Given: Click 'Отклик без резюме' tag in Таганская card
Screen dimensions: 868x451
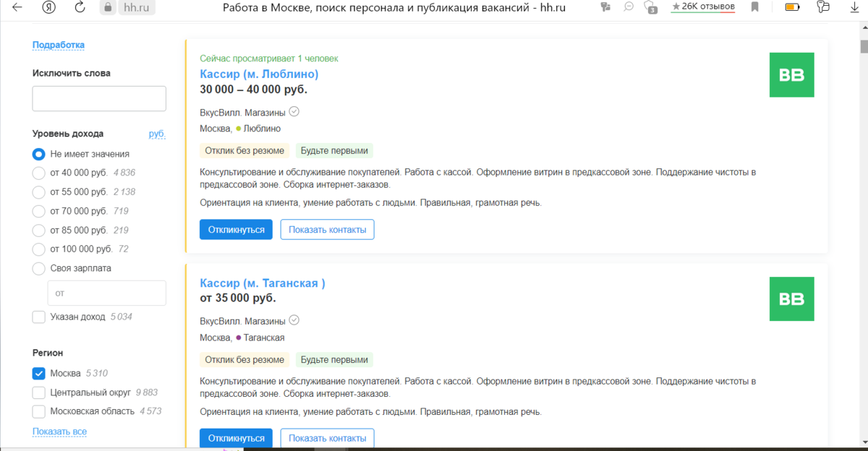Looking at the screenshot, I should point(244,360).
